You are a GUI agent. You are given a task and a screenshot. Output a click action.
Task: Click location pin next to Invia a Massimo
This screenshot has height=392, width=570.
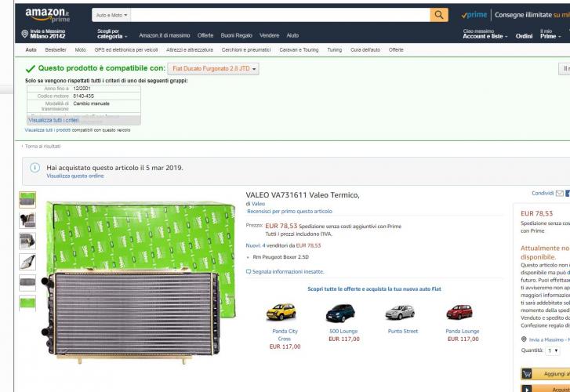[x=524, y=339]
